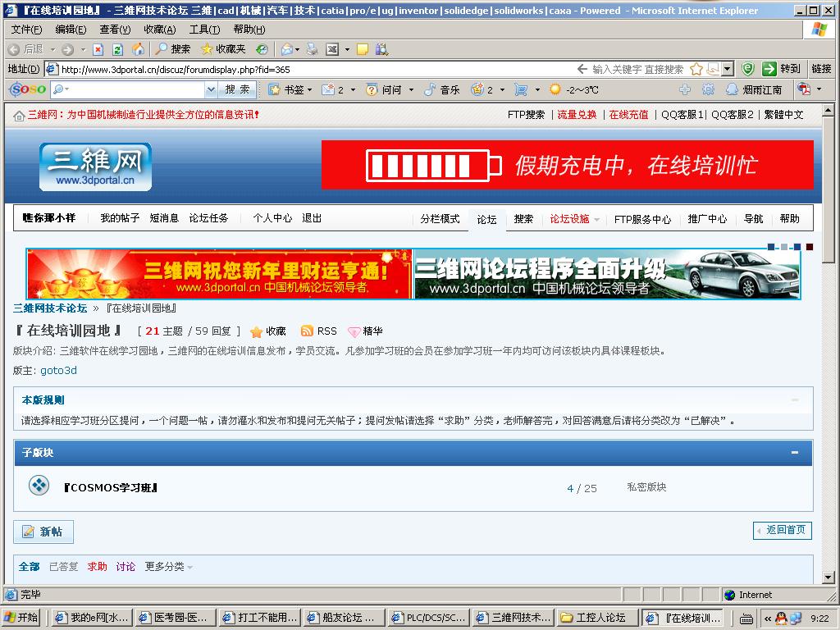Click the COSMOS学习班 subforum status icon
The width and height of the screenshot is (840, 630).
[x=39, y=486]
